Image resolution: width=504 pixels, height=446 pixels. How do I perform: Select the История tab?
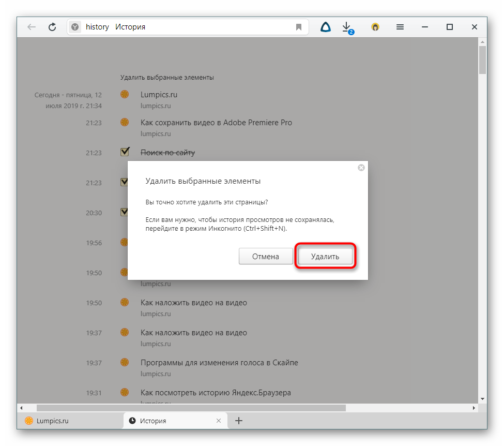(175, 421)
